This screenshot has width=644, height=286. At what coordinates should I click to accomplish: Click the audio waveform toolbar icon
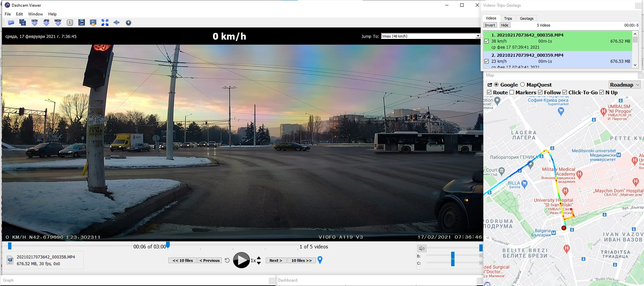[x=117, y=22]
